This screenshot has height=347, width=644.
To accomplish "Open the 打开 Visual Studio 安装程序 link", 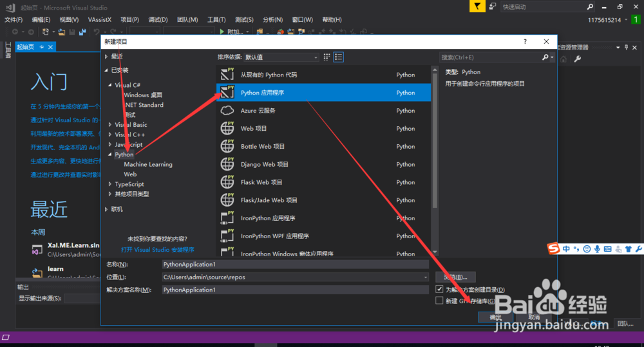I will (158, 250).
